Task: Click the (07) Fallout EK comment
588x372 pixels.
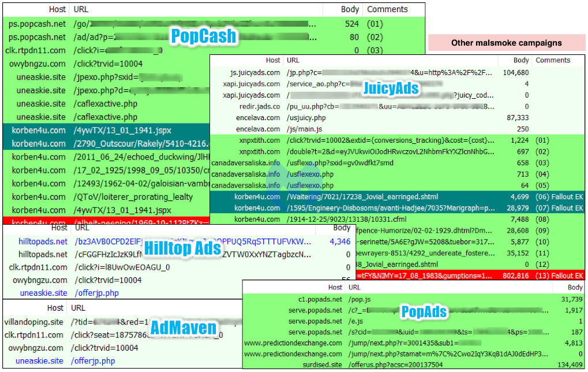Action: [559, 208]
